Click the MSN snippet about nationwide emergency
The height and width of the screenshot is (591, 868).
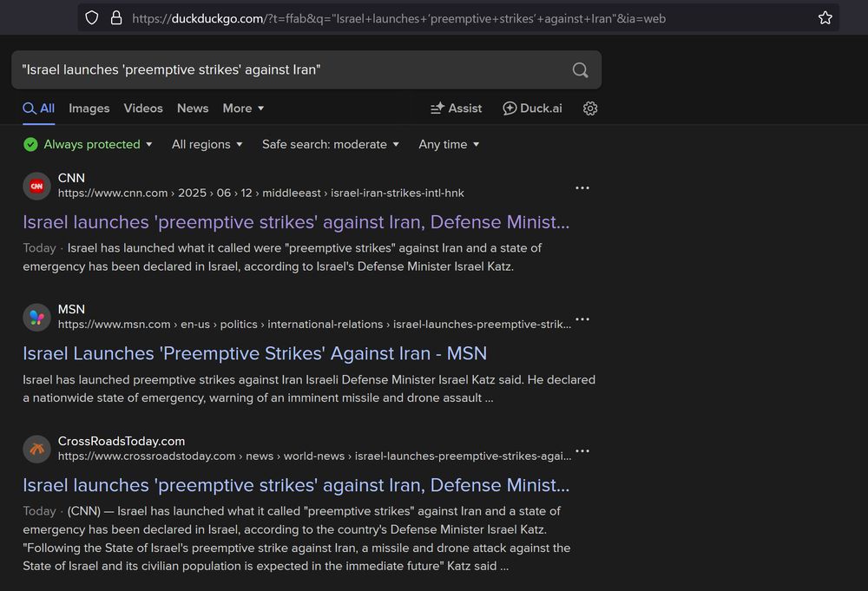click(x=309, y=389)
